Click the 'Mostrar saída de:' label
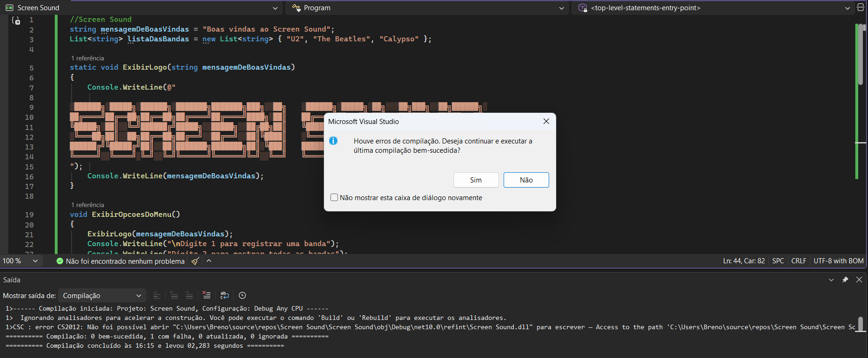This screenshot has width=868, height=358. point(29,296)
